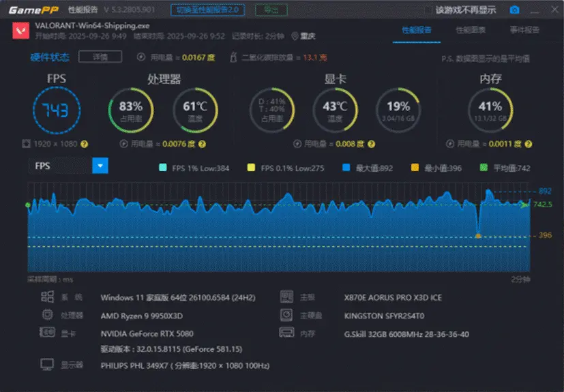
Task: Click the GPU power usage help icon
Action: (372, 145)
